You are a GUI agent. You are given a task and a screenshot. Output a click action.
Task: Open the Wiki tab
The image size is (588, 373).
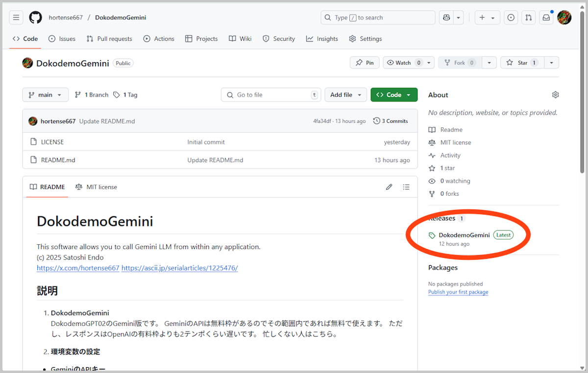pyautogui.click(x=240, y=39)
